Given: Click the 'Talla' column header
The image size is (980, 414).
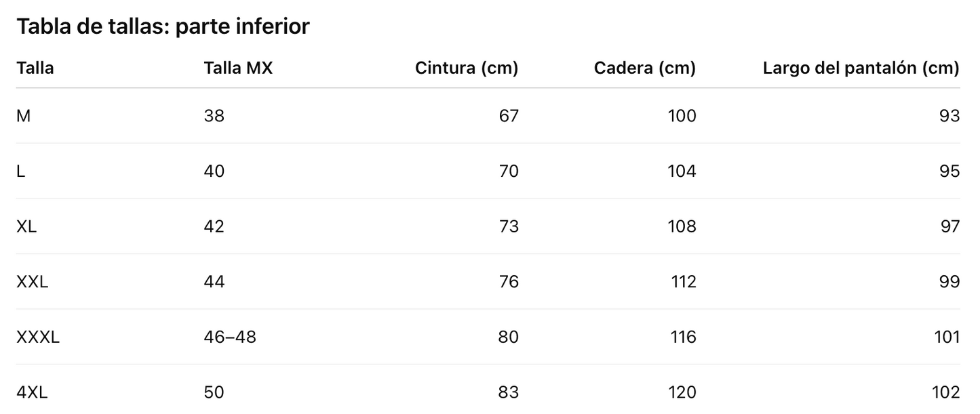Looking at the screenshot, I should click(35, 68).
